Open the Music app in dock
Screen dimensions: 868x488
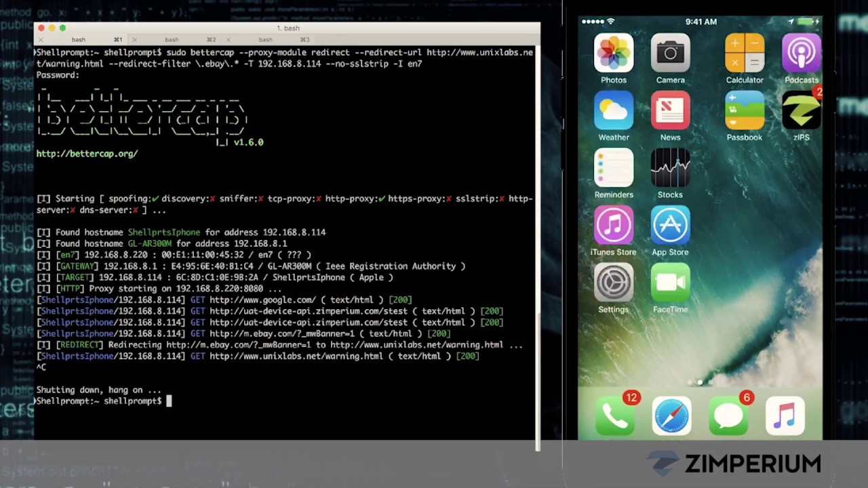pyautogui.click(x=785, y=415)
